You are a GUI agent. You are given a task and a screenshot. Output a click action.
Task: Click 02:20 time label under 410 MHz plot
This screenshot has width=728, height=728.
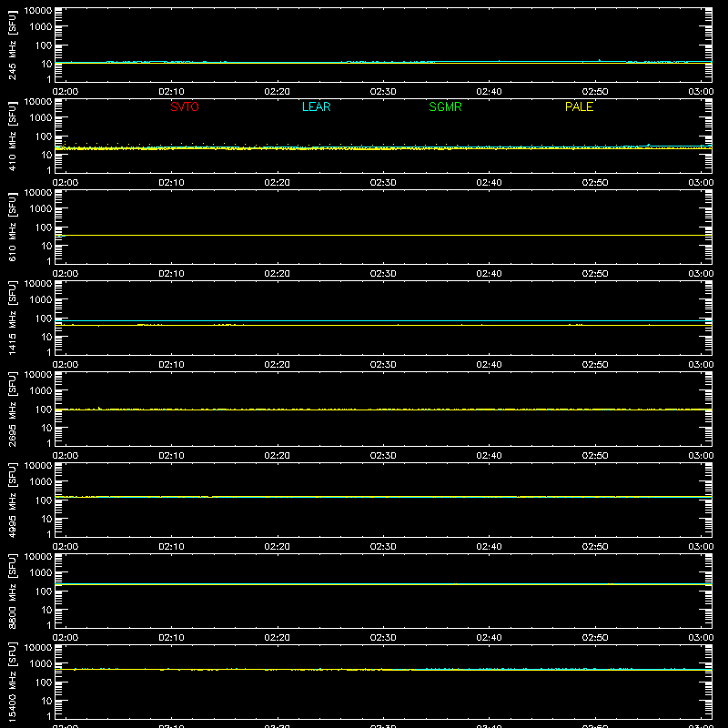(x=278, y=183)
